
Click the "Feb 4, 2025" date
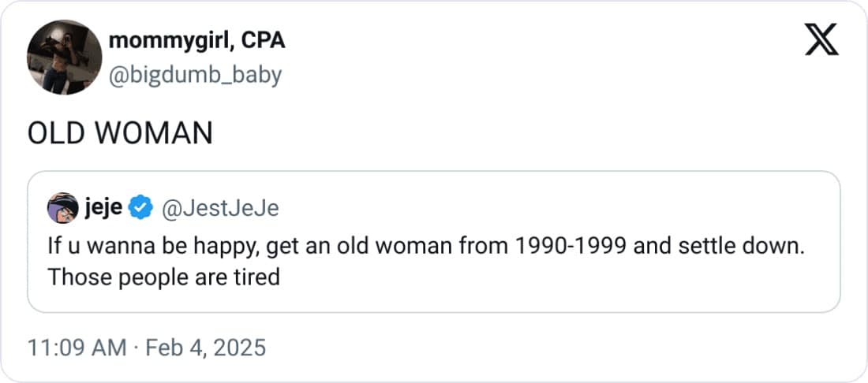[206, 348]
